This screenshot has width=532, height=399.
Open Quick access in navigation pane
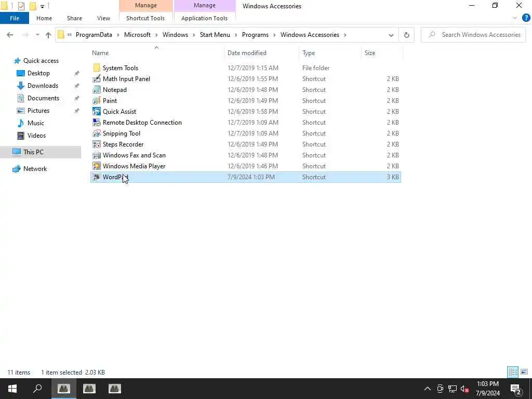(x=41, y=61)
